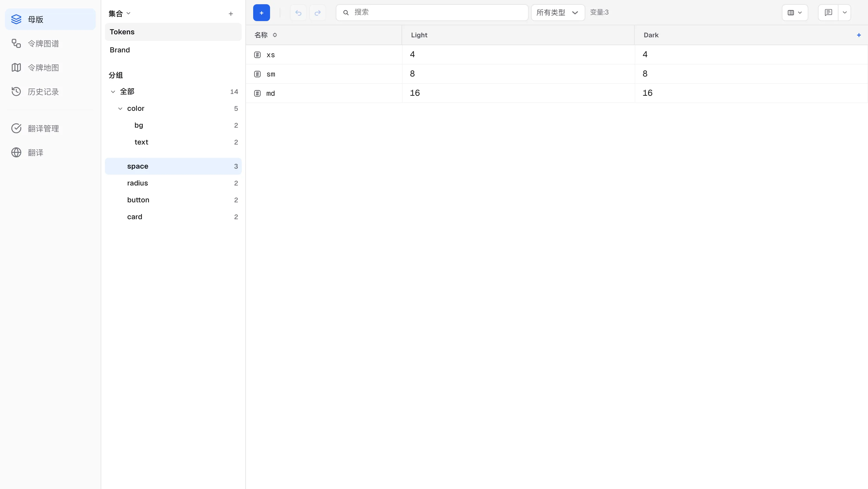The image size is (868, 489).
Task: Select the sm variable name
Action: pyautogui.click(x=271, y=74)
